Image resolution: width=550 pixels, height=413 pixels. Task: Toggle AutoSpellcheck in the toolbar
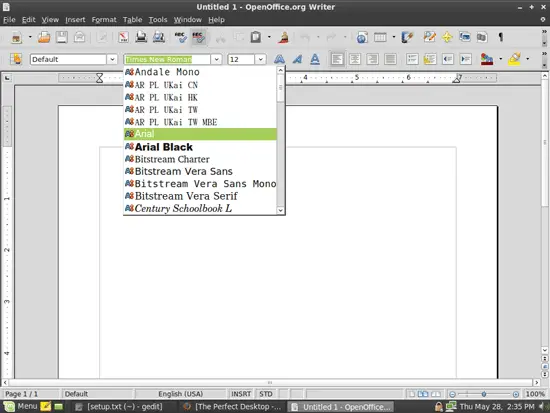pos(198,37)
